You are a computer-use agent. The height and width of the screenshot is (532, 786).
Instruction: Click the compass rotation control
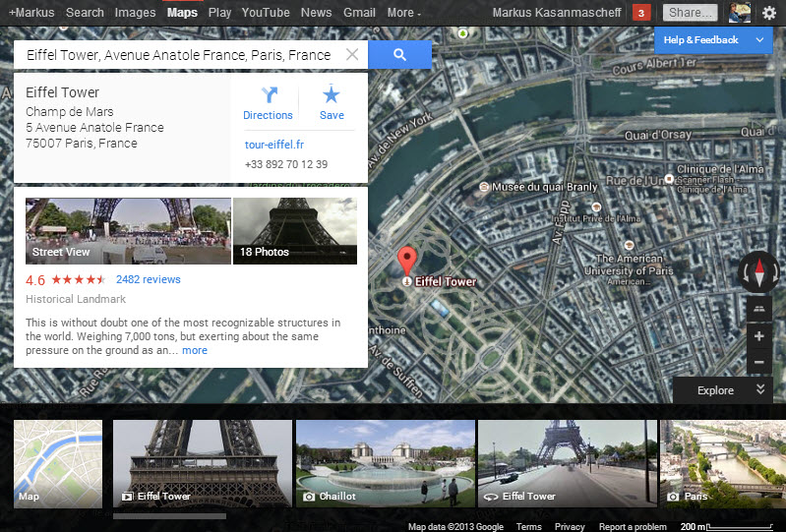[x=757, y=273]
